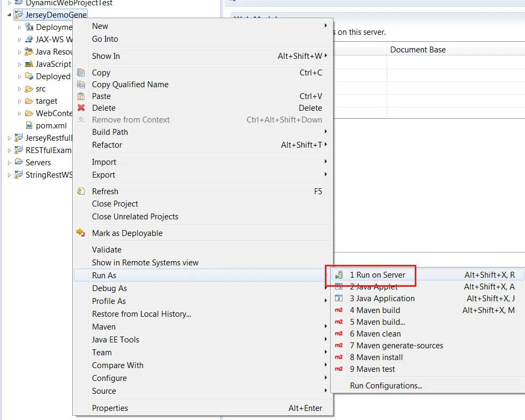The image size is (525, 420).
Task: Click the pom.xml file icon
Action: coord(29,126)
